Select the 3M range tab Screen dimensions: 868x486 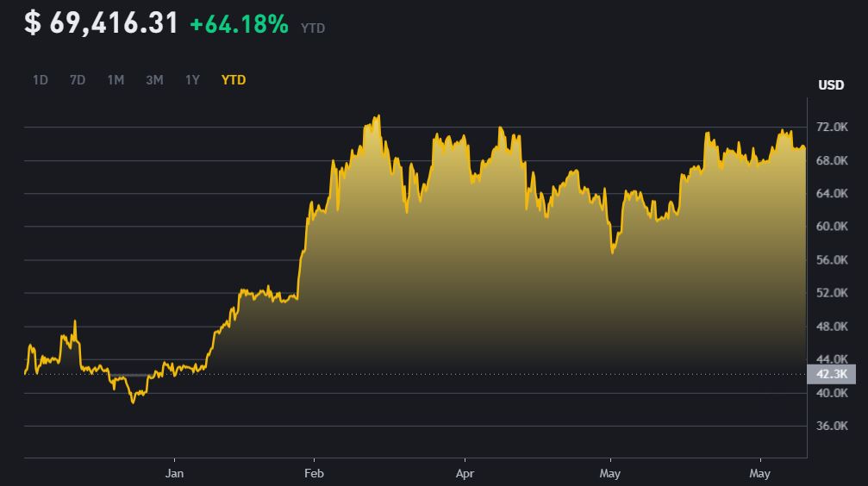click(x=154, y=80)
